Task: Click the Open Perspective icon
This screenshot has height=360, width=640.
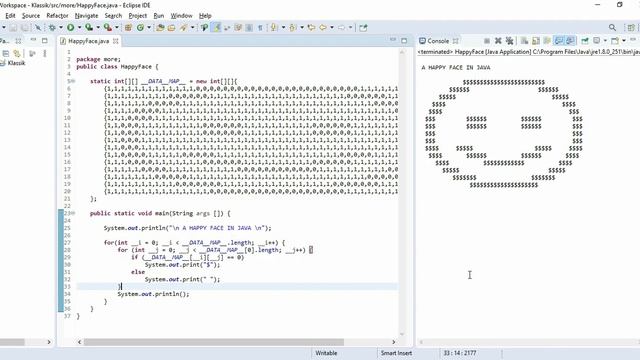Action: click(x=631, y=28)
